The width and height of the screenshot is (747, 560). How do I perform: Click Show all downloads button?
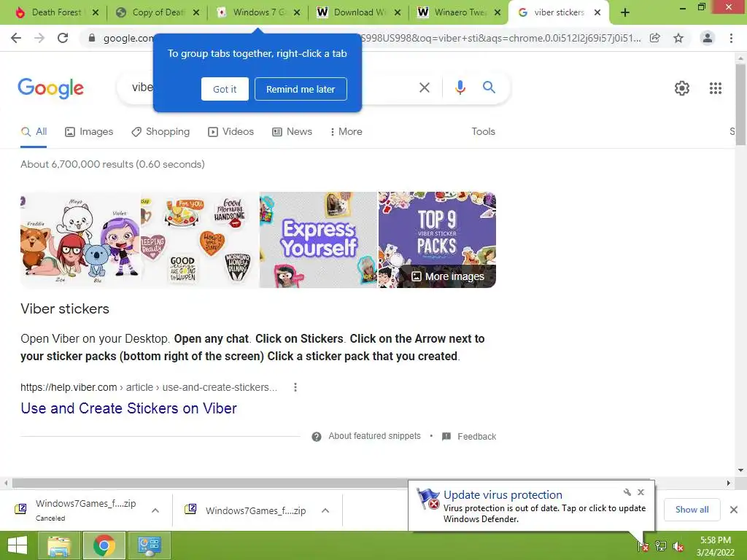692,510
